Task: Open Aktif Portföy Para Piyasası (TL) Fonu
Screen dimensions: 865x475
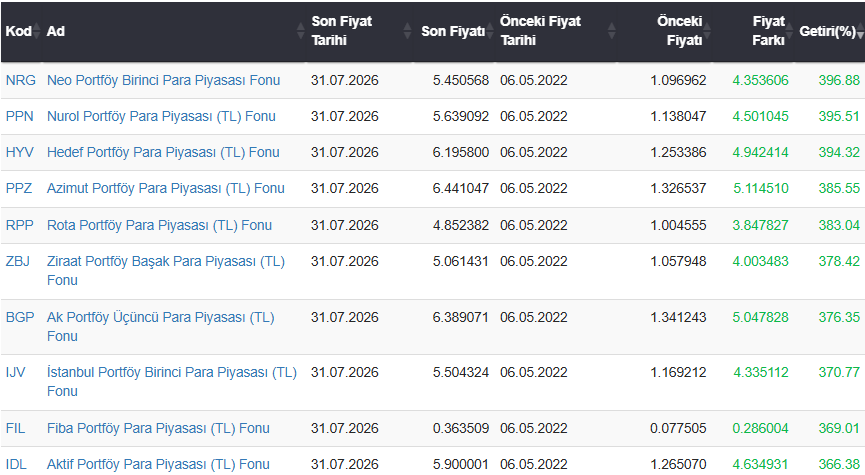Action: click(158, 464)
